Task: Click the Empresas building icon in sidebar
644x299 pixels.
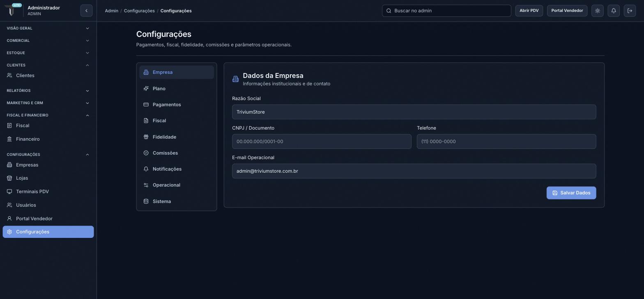Action: (x=9, y=165)
